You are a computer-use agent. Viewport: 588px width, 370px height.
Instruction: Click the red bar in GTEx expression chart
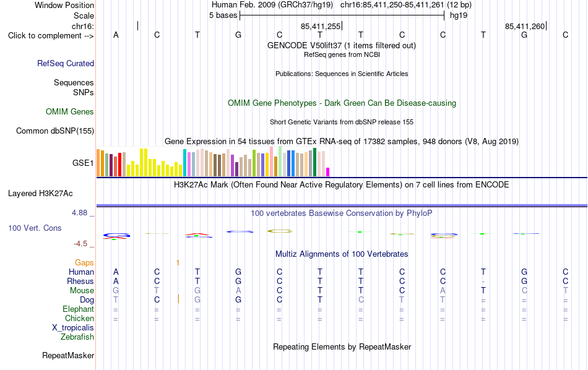(x=119, y=164)
